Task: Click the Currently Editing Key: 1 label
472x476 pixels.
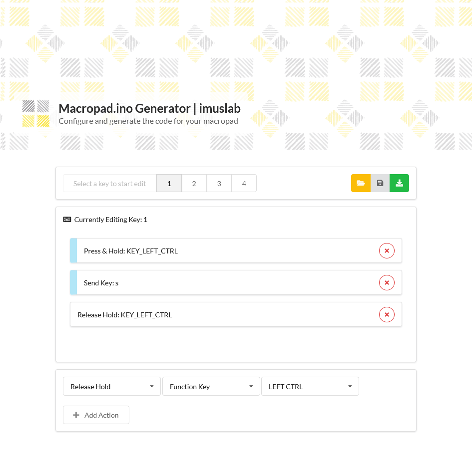Action: click(110, 220)
